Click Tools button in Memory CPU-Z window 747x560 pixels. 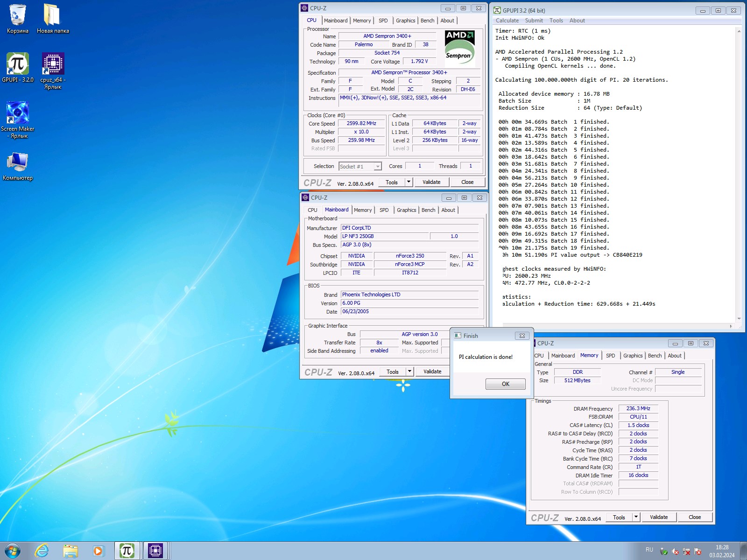click(x=619, y=517)
